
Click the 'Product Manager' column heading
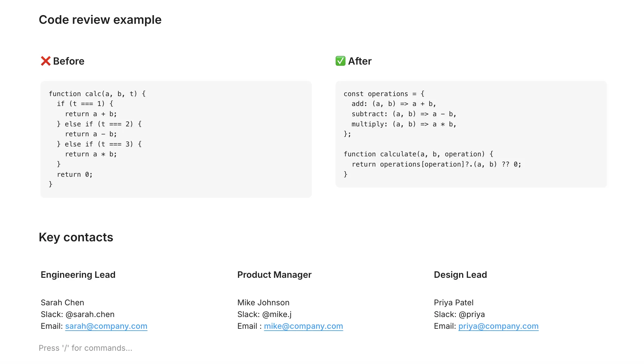[274, 275]
